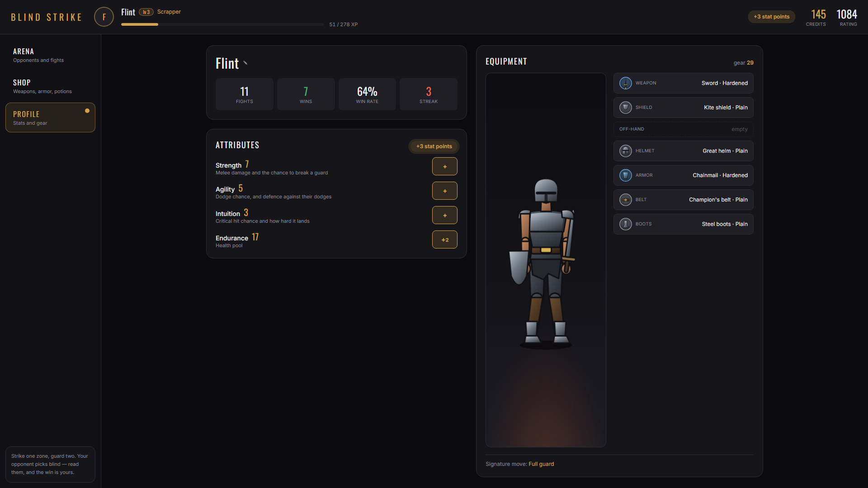Click the armor slot icon

pyautogui.click(x=626, y=175)
